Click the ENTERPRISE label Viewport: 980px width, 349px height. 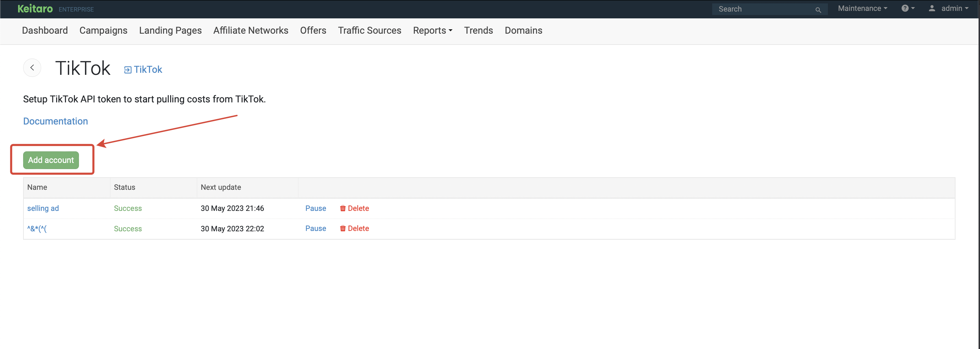pos(76,9)
